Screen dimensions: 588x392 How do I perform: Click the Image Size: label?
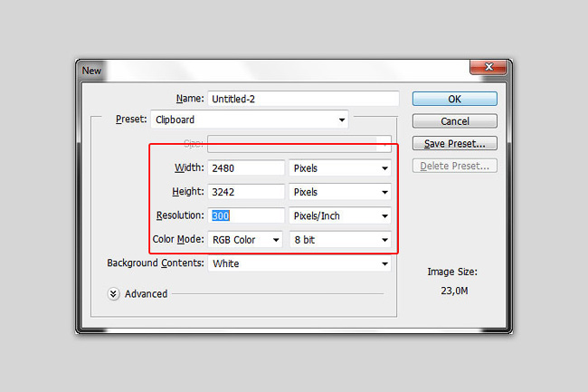(452, 272)
